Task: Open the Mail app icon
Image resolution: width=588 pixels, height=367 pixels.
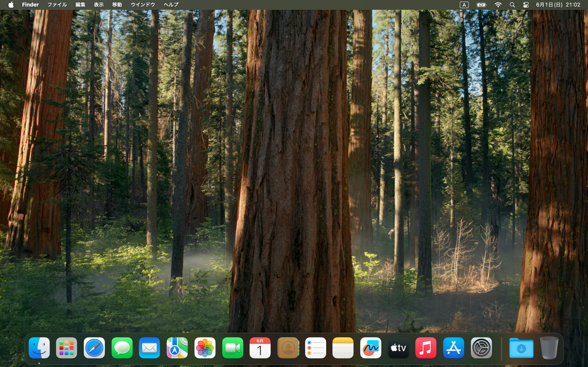Action: pyautogui.click(x=149, y=348)
